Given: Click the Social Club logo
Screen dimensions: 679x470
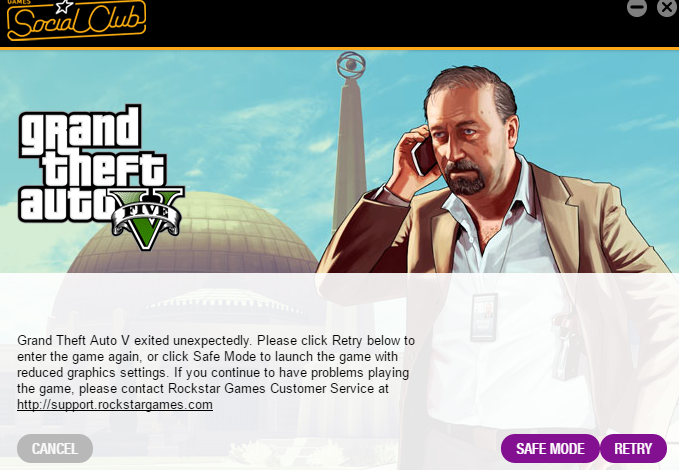Looking at the screenshot, I should [x=76, y=20].
